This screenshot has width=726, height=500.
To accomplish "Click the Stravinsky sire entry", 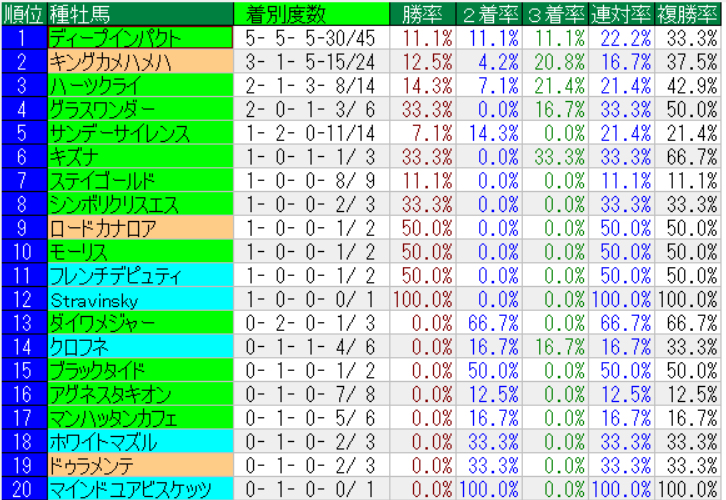I will click(x=139, y=299).
